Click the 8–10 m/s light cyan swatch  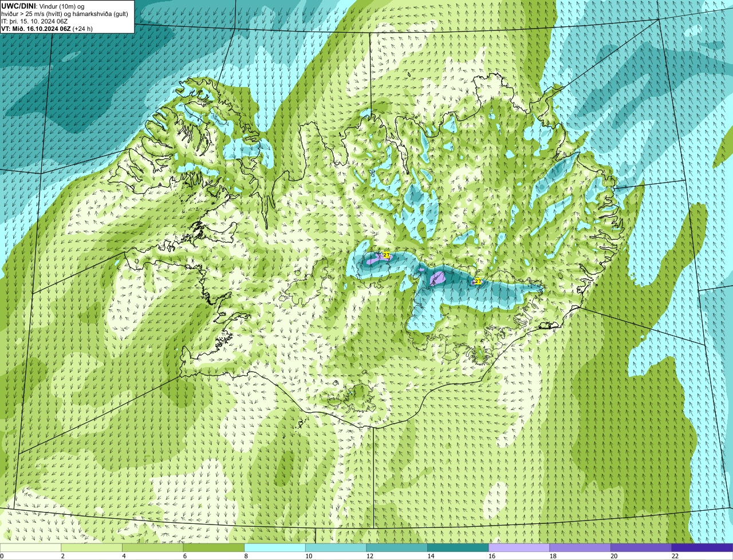coord(275,548)
